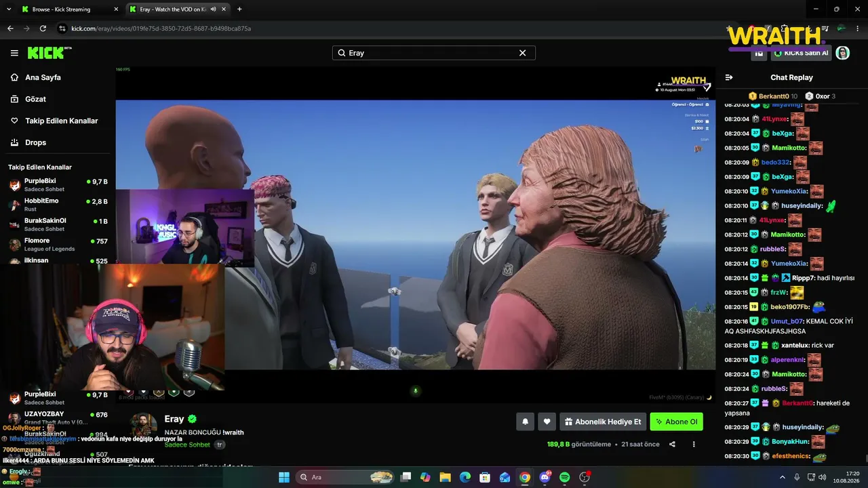Open Discord from the taskbar
The width and height of the screenshot is (868, 488).
click(x=545, y=477)
